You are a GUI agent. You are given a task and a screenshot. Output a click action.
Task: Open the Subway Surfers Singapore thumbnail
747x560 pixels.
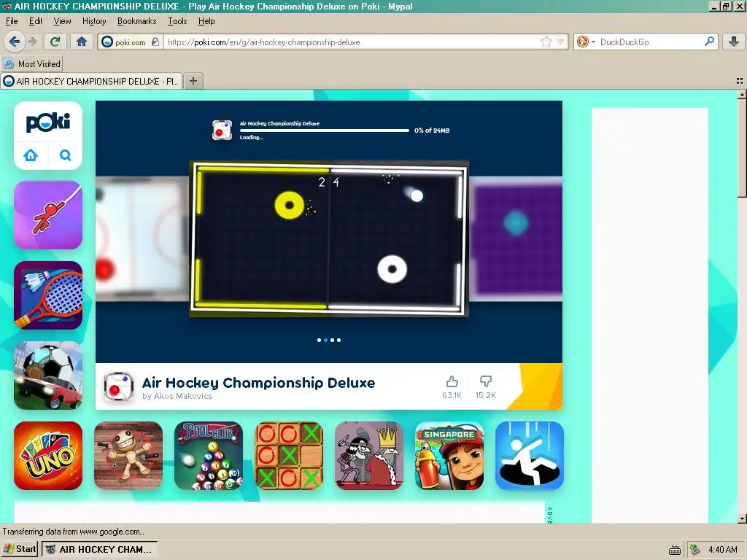tap(449, 456)
